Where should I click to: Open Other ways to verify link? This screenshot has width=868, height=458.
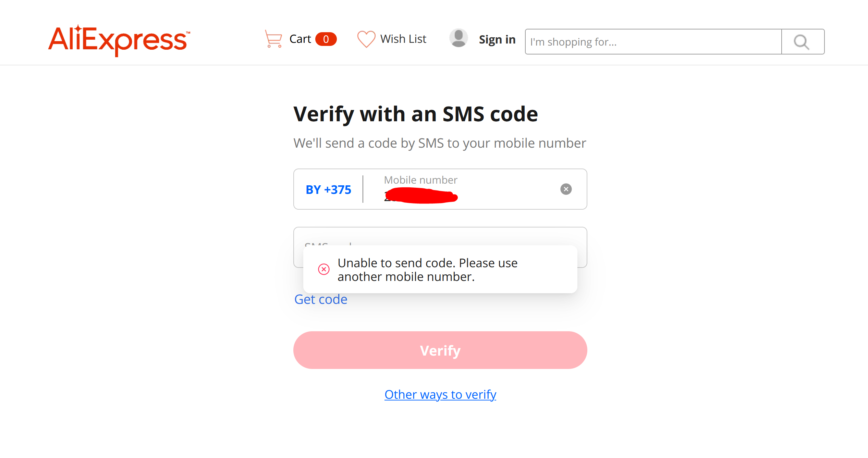click(x=440, y=395)
